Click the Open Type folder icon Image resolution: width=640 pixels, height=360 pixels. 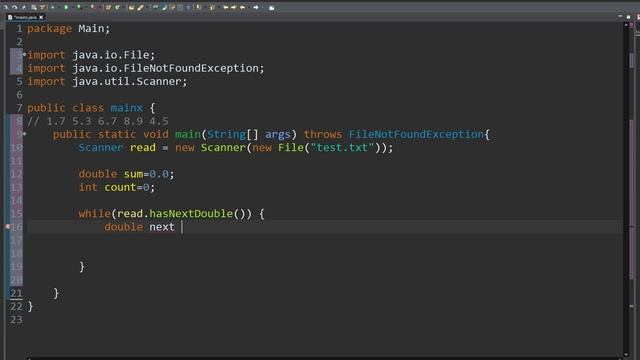coord(131,7)
